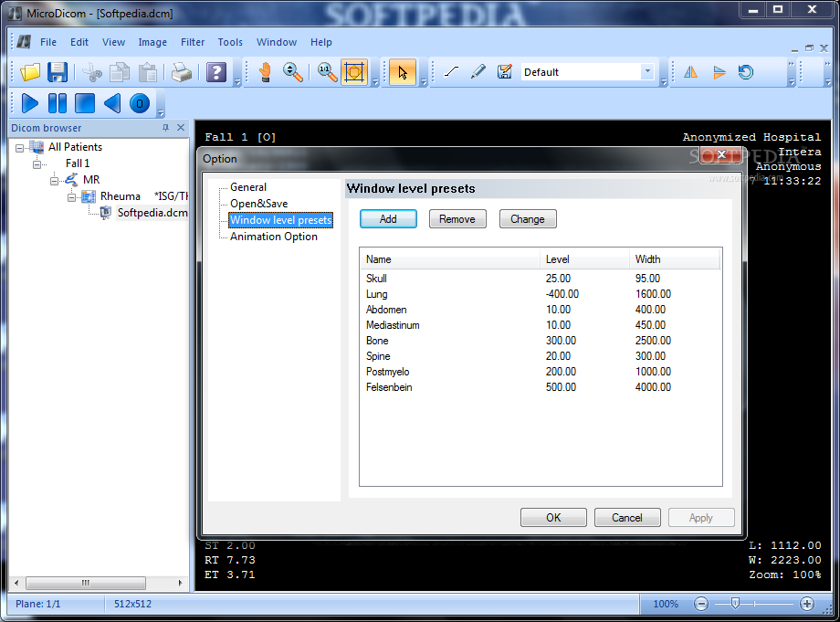Click the rotate image icon

[746, 72]
